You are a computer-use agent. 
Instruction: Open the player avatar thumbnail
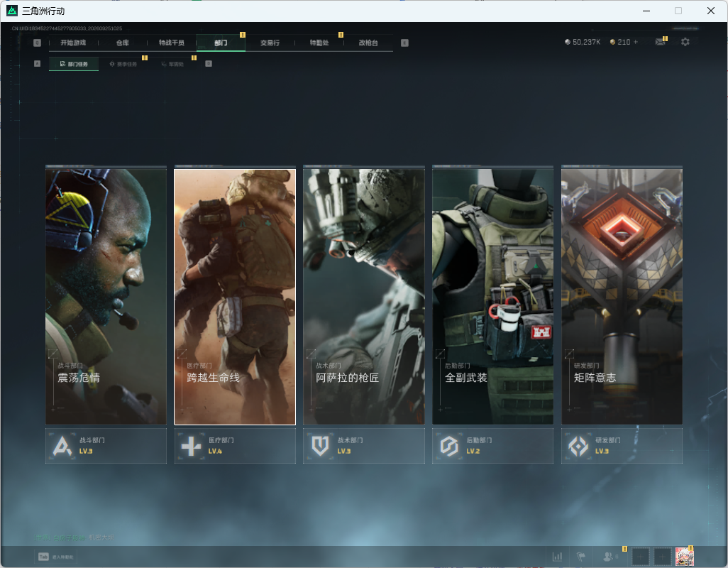(x=684, y=557)
